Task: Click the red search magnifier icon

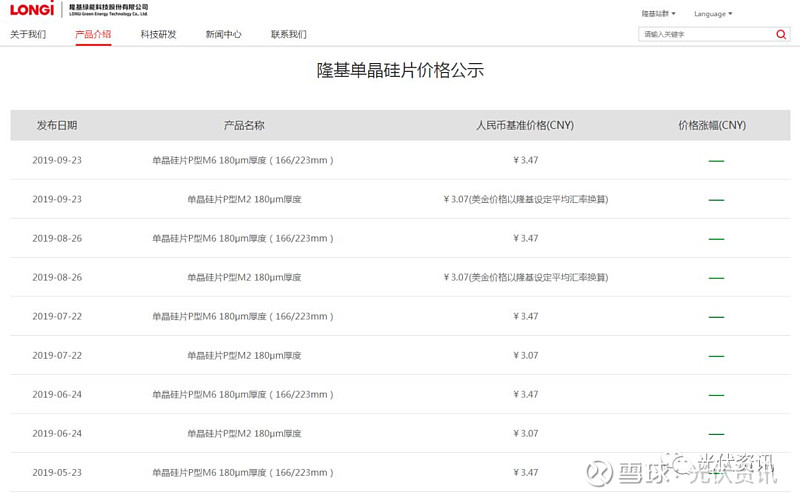Action: point(781,34)
